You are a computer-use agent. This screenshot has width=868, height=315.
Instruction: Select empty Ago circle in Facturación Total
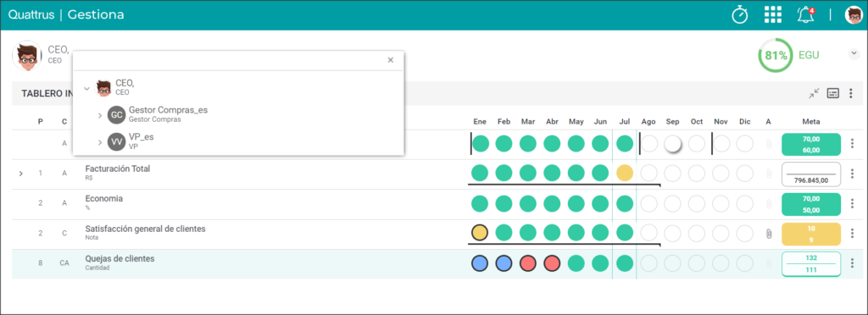tap(648, 173)
